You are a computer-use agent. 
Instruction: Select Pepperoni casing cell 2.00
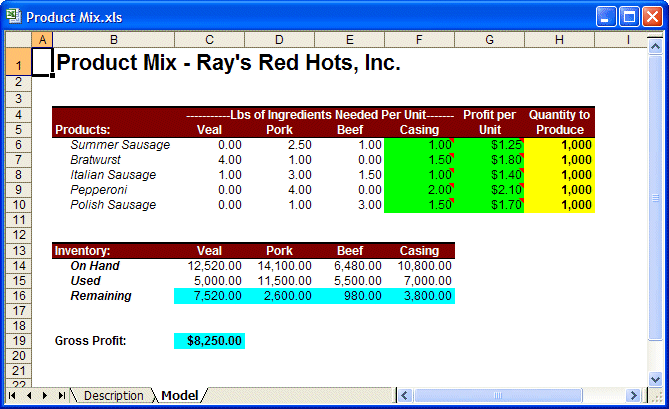click(x=419, y=189)
